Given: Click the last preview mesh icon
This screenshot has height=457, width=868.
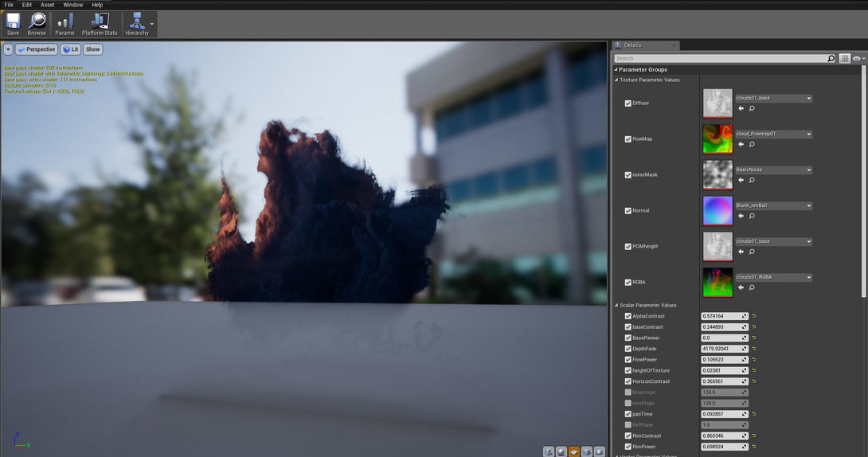Looking at the screenshot, I should point(600,451).
